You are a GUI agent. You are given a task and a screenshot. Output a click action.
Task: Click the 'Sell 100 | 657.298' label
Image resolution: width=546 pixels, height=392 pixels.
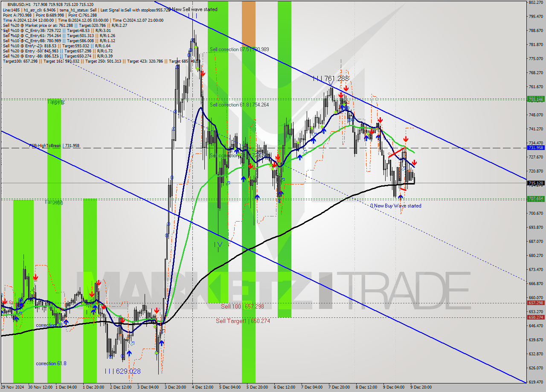point(242,306)
